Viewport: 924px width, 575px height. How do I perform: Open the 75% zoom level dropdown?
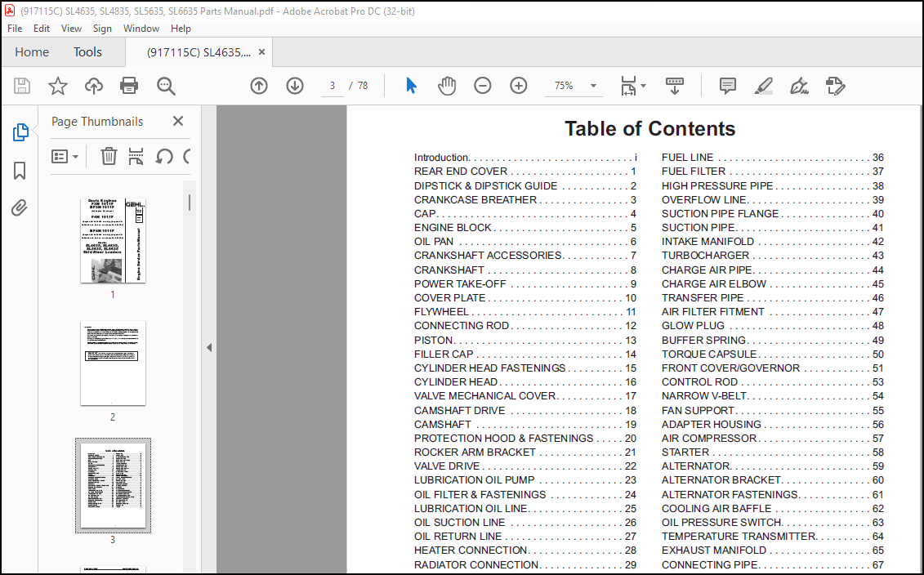(593, 86)
